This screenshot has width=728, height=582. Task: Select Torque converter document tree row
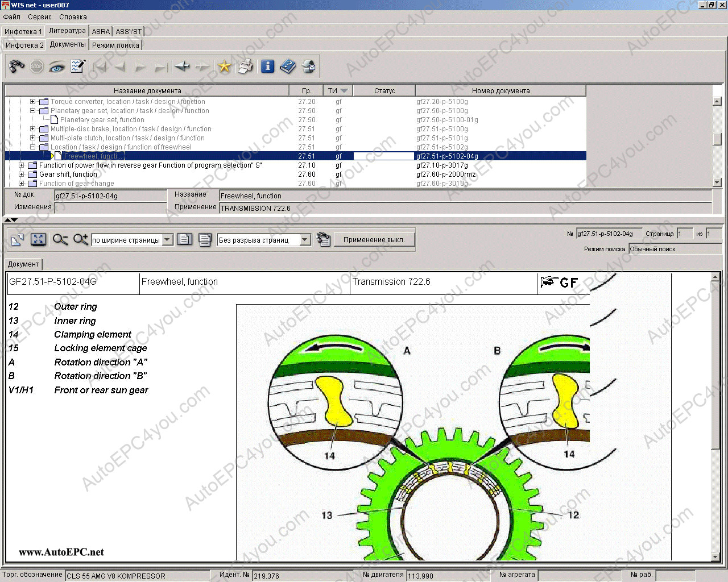(127, 102)
